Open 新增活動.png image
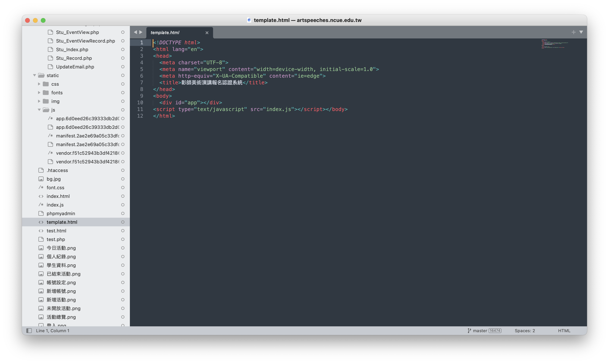This screenshot has height=364, width=609. pyautogui.click(x=61, y=299)
